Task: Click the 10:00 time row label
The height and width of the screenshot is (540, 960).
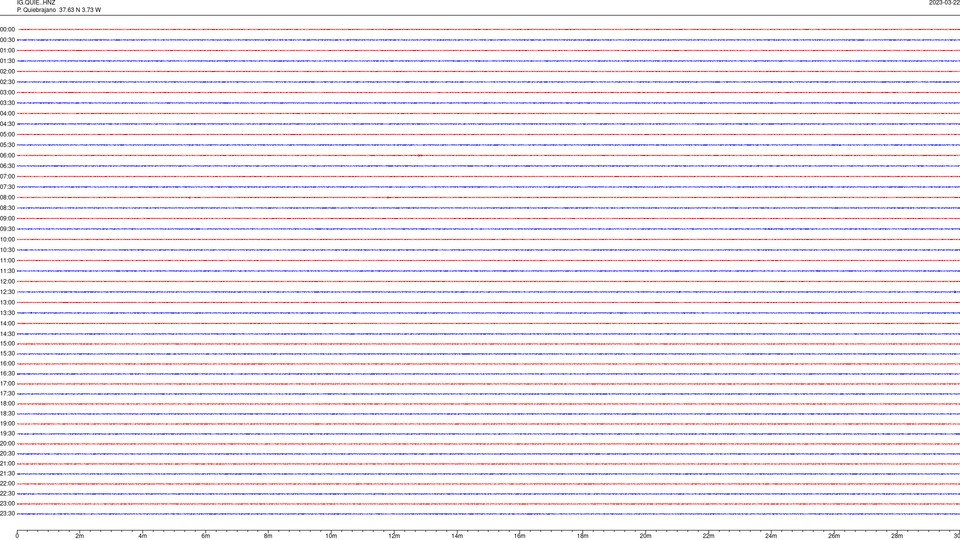Action: (x=7, y=239)
